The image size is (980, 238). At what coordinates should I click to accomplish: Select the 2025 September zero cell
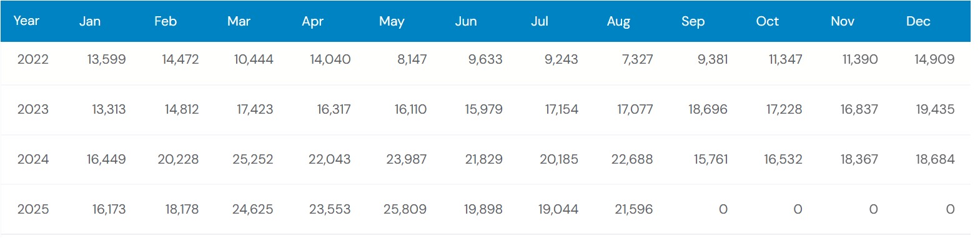(723, 209)
